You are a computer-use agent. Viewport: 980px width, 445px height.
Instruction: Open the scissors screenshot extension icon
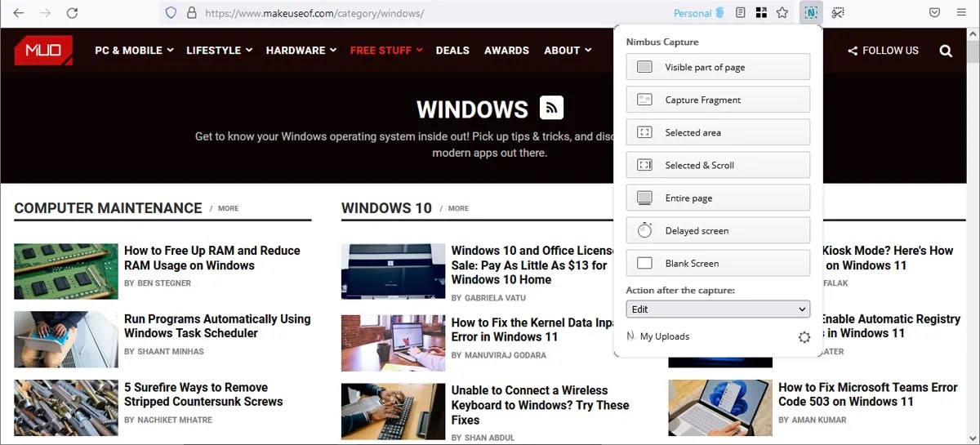click(838, 13)
